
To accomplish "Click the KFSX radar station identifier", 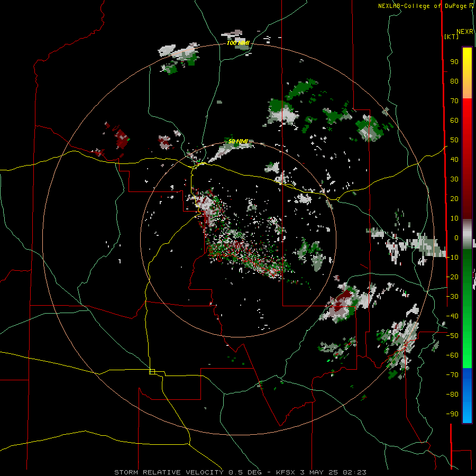I will [286, 472].
